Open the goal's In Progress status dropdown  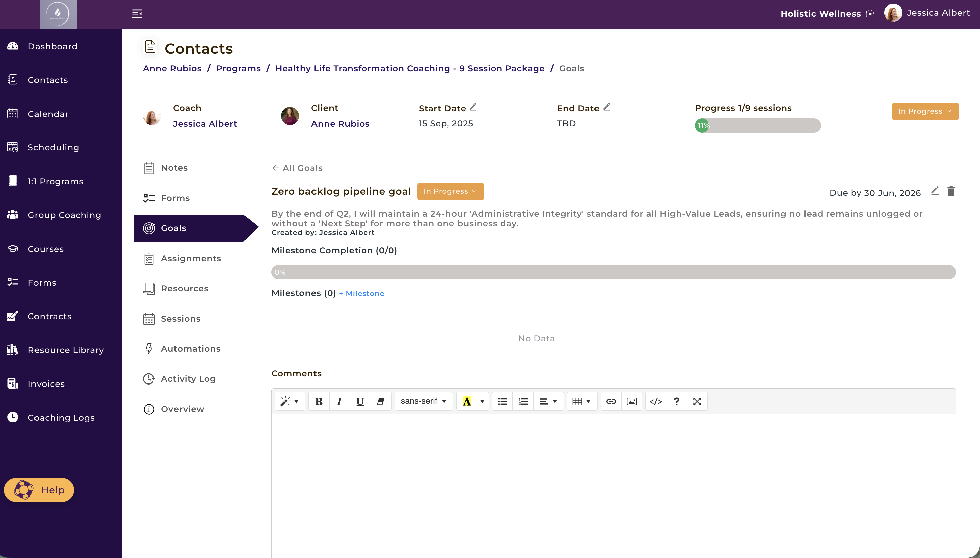pyautogui.click(x=450, y=191)
